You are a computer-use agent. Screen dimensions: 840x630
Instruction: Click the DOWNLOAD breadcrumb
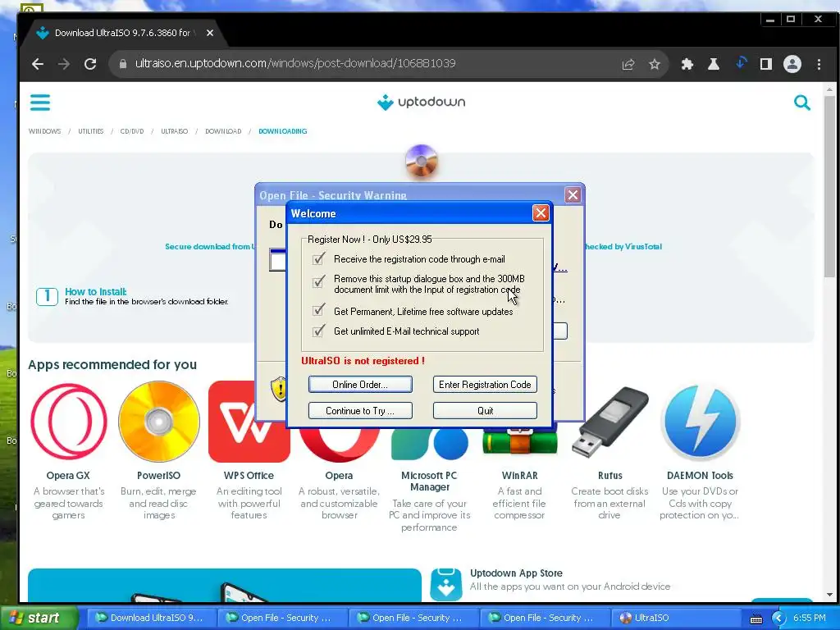(x=223, y=131)
